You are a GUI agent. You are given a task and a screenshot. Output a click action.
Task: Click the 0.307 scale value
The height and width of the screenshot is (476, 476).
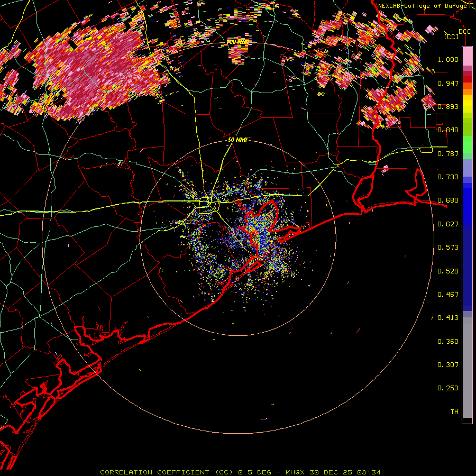(448, 365)
